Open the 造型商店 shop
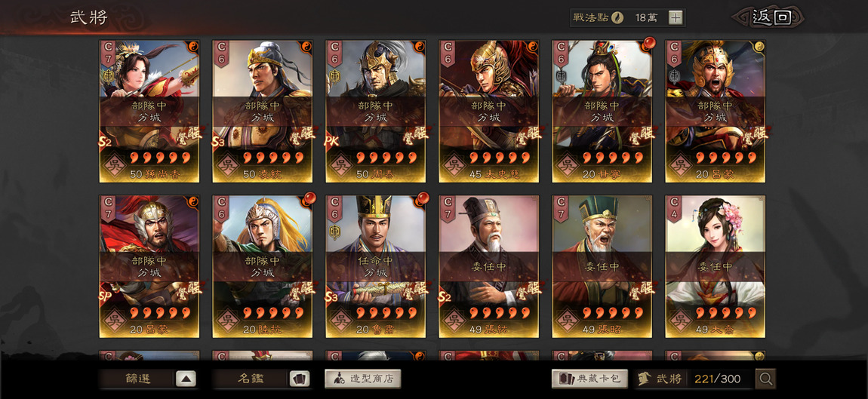Screen dimensions: 868x399 tap(362, 379)
